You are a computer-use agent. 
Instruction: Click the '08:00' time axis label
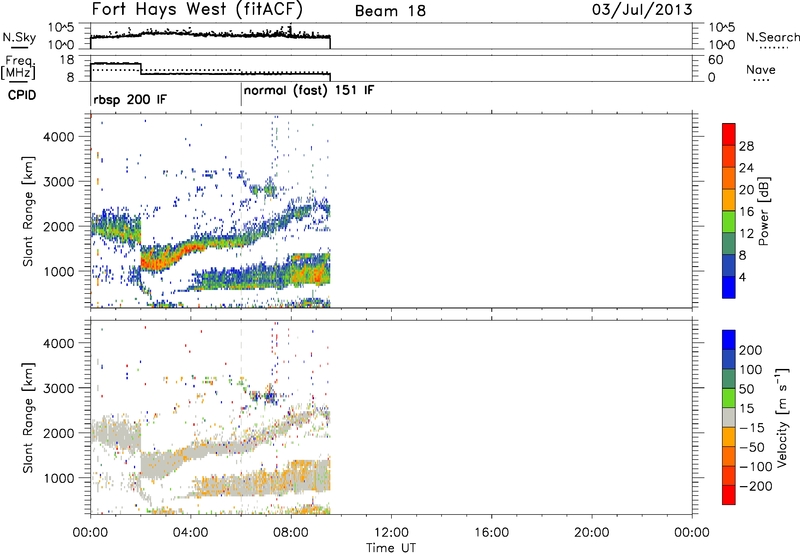[x=291, y=533]
